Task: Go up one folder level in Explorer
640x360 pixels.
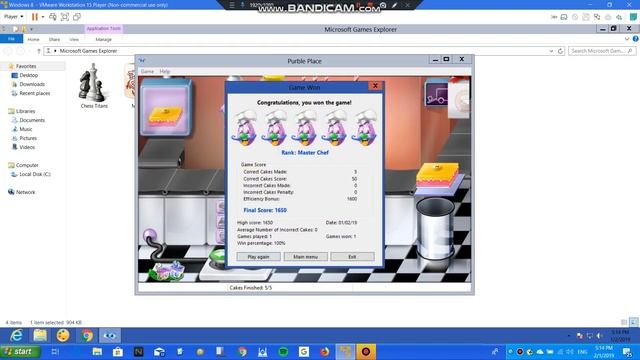Action: [39, 51]
